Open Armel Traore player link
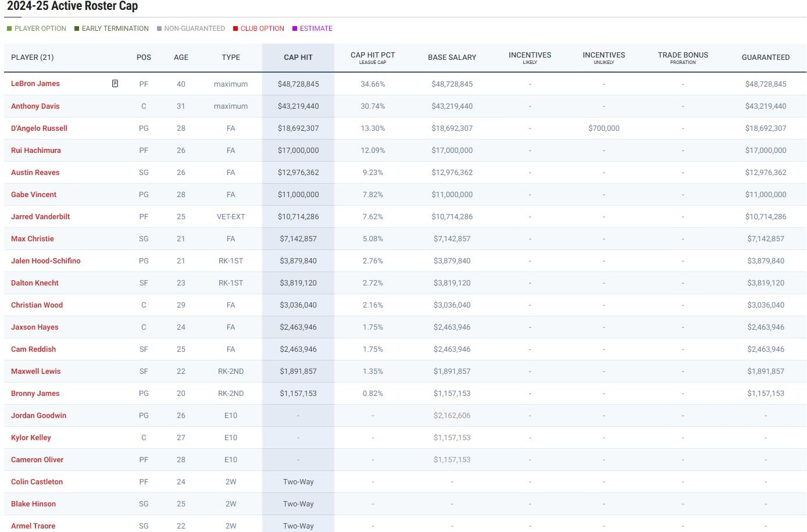Viewport: 807px width, 532px height. point(33,526)
